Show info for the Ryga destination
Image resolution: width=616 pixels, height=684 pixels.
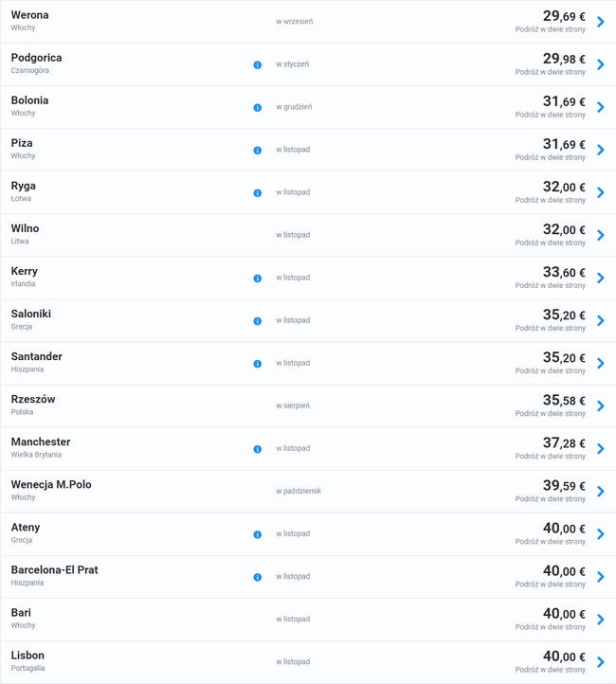pos(257,192)
